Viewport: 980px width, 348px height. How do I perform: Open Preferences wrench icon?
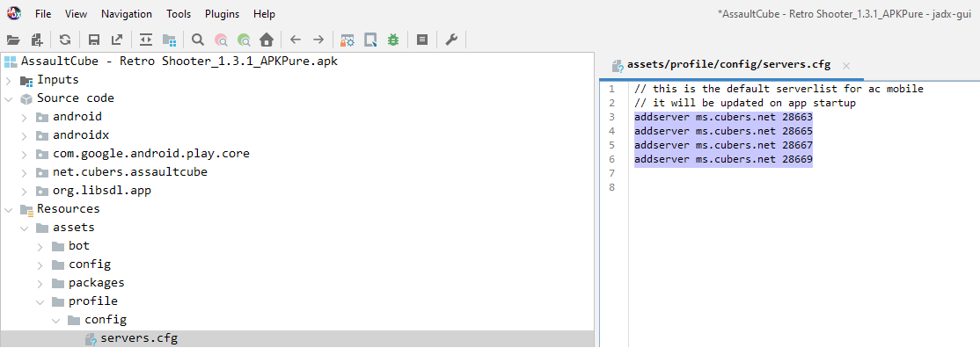pyautogui.click(x=451, y=40)
